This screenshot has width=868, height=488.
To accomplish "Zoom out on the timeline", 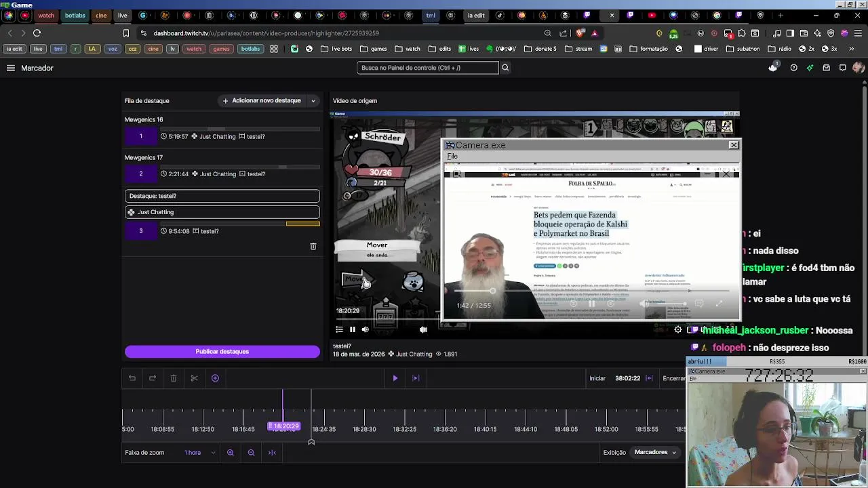I will click(251, 453).
